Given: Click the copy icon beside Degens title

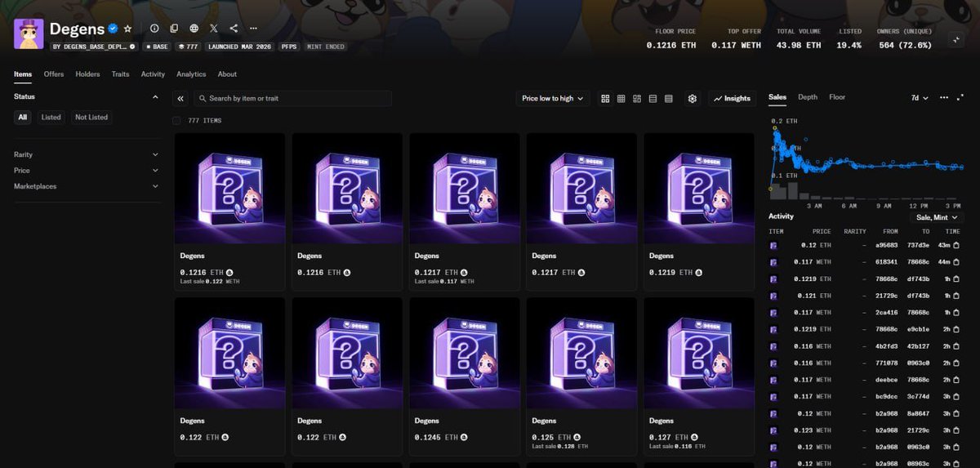Looking at the screenshot, I should point(174,28).
